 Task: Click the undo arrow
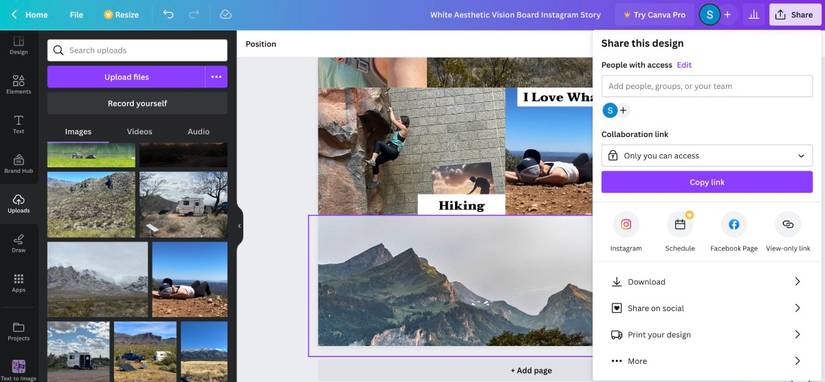coord(168,14)
